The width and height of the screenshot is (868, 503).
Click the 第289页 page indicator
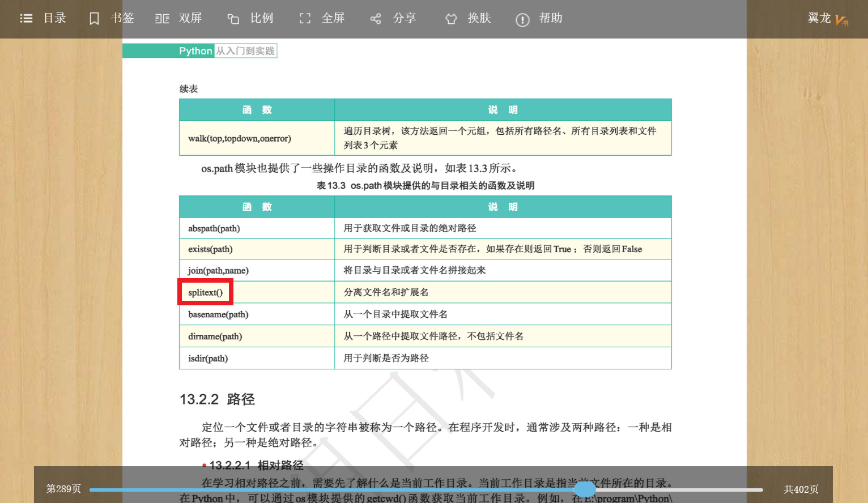click(x=63, y=489)
